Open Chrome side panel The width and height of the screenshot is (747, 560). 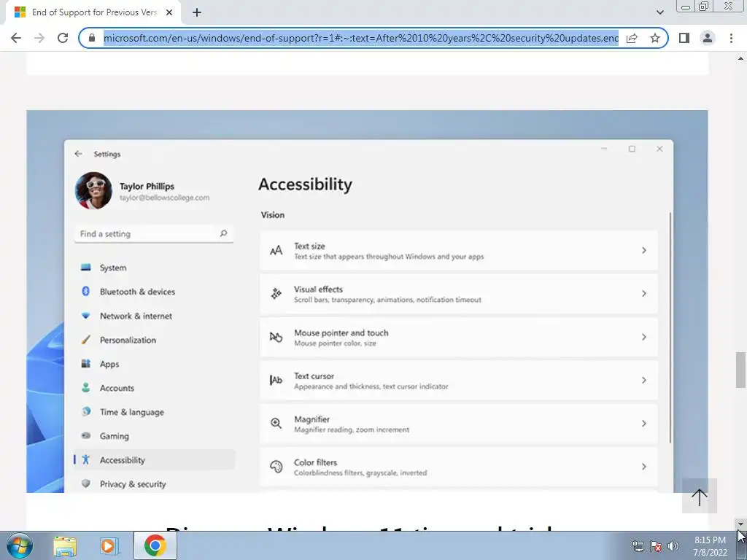tap(684, 38)
